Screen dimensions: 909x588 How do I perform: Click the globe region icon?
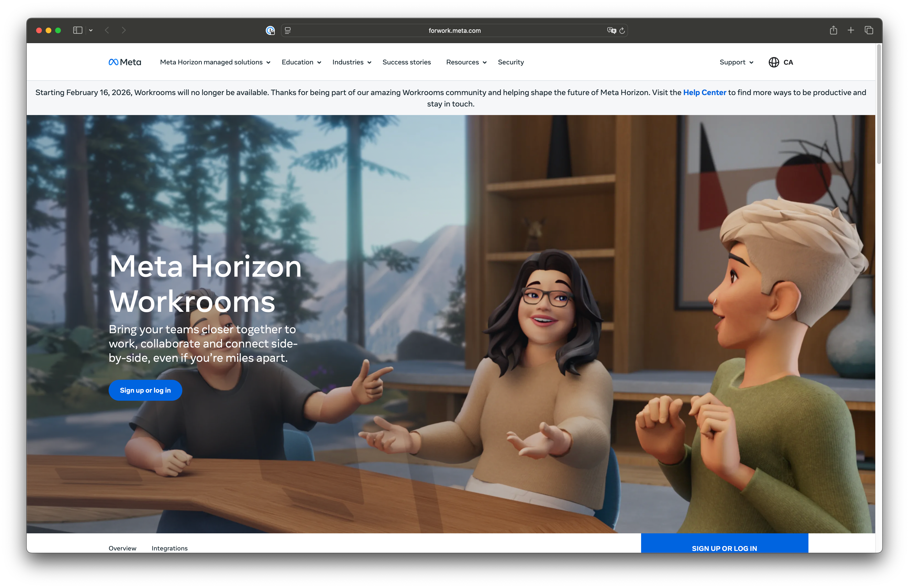[774, 62]
